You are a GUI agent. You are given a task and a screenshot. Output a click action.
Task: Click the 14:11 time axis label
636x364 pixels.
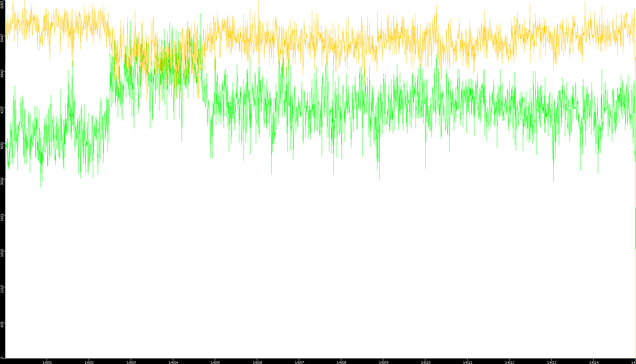(x=467, y=362)
